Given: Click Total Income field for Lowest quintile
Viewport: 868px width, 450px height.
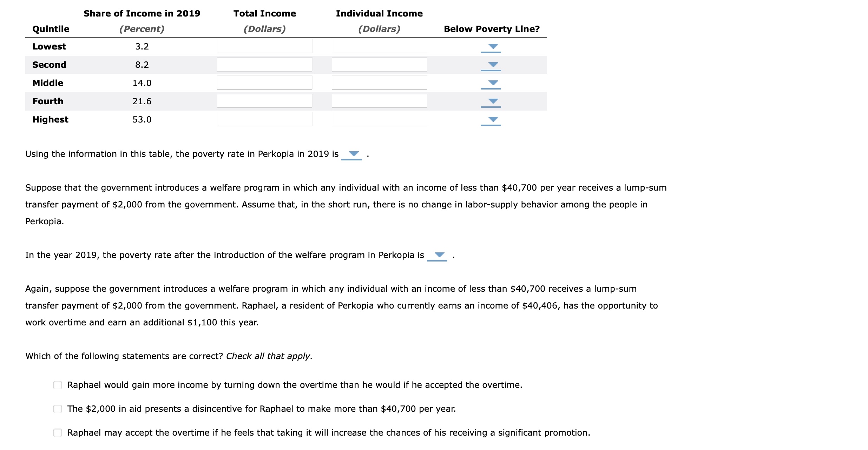Looking at the screenshot, I should pyautogui.click(x=265, y=46).
